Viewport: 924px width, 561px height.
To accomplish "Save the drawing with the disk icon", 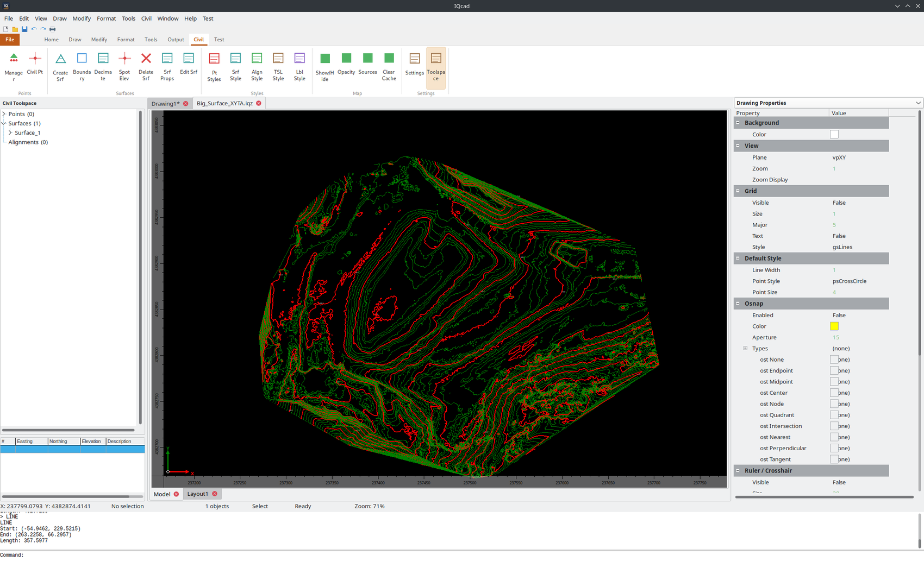I will click(x=24, y=29).
